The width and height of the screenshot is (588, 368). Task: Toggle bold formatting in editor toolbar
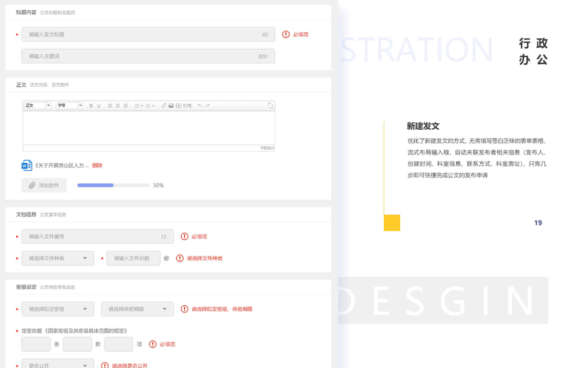(91, 106)
